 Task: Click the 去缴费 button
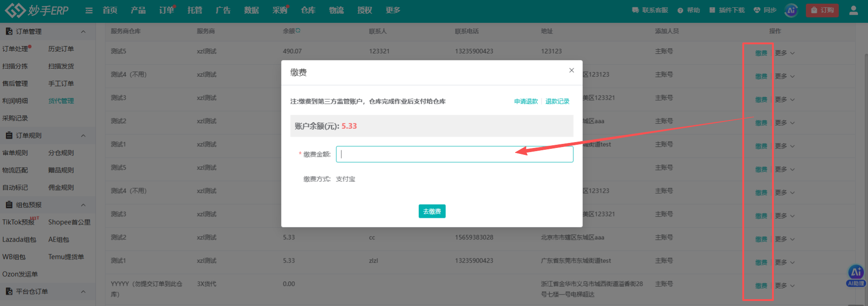[x=432, y=211]
